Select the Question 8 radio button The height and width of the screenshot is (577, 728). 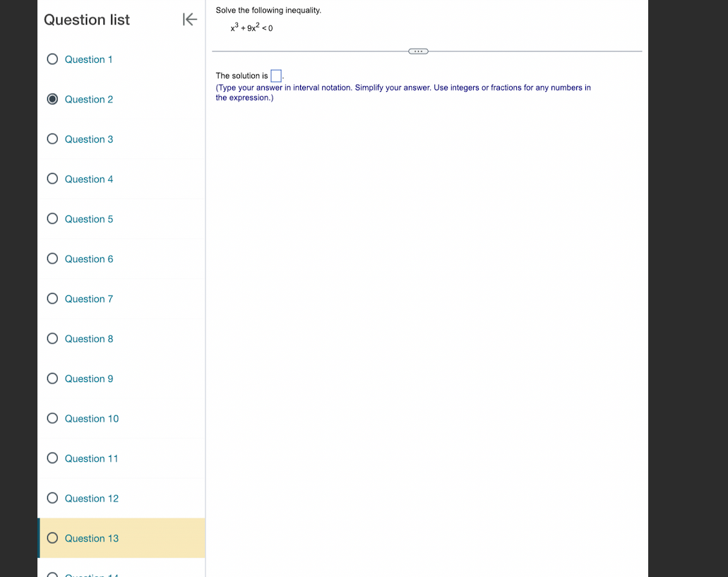[x=52, y=338]
